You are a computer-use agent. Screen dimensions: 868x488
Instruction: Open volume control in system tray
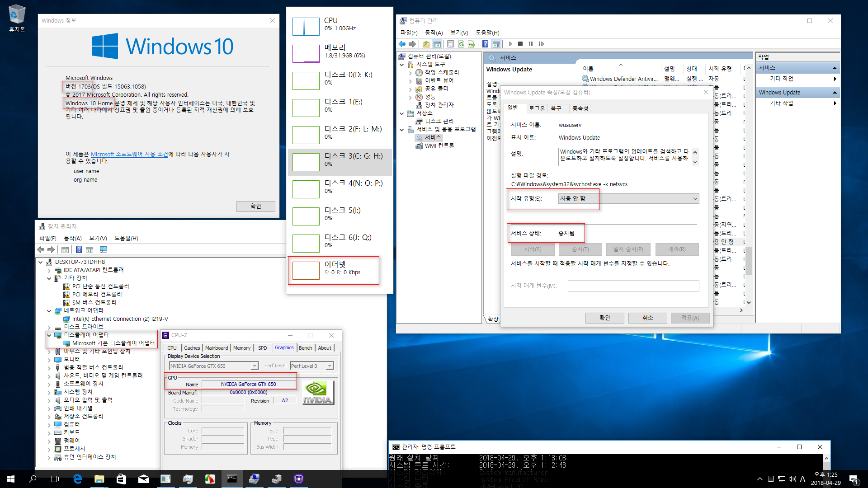[x=792, y=479]
